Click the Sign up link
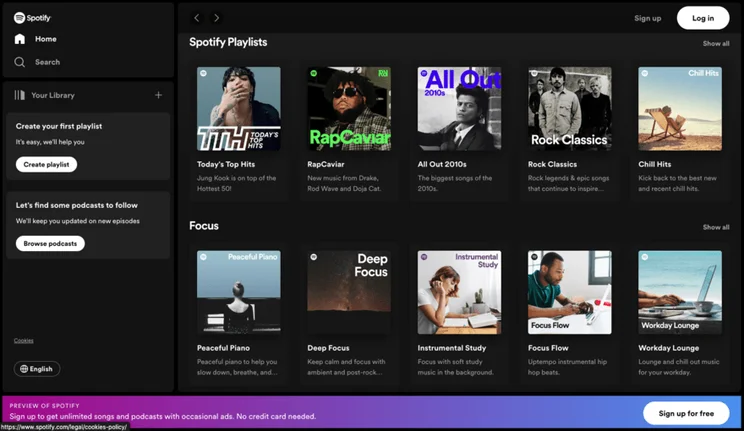 pos(647,18)
